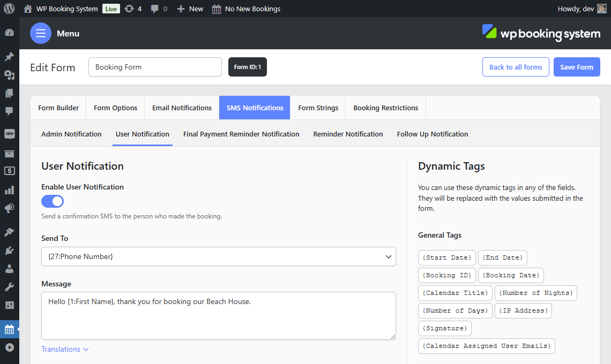Open the Dashboard gauge icon in sidebar

(x=9, y=33)
